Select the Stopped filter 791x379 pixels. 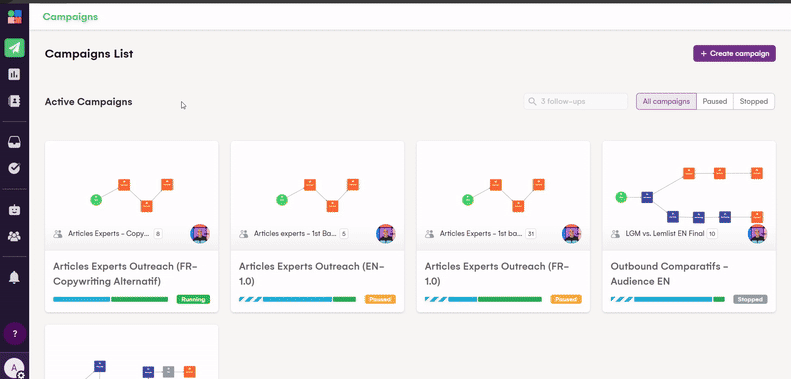754,101
